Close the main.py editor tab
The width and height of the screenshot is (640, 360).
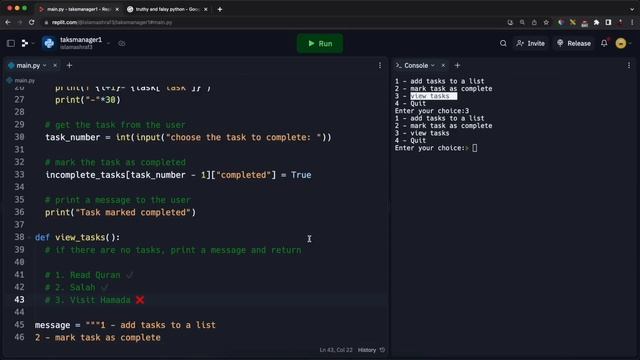pyautogui.click(x=55, y=65)
